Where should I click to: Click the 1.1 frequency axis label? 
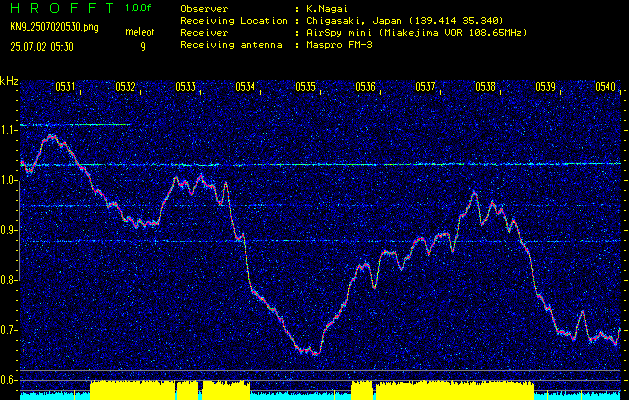(x=8, y=130)
